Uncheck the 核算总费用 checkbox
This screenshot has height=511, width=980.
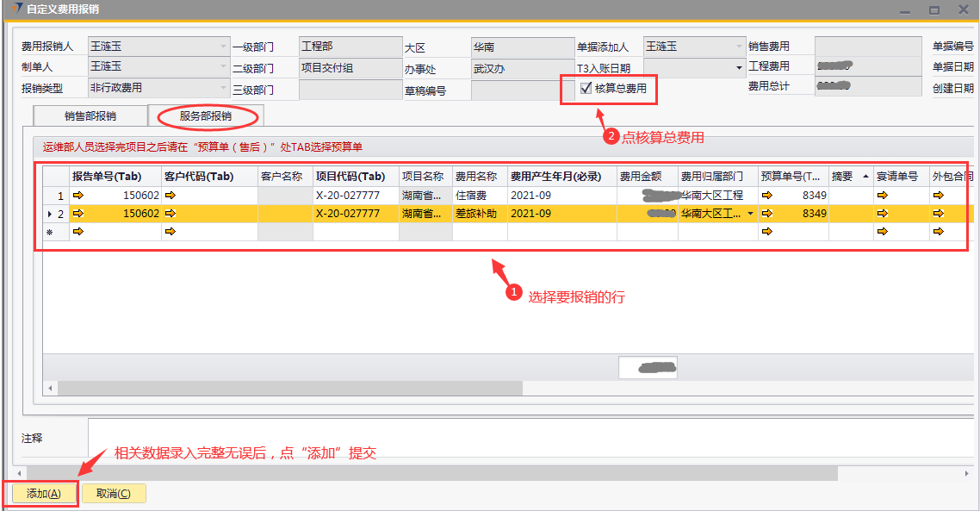[x=586, y=88]
